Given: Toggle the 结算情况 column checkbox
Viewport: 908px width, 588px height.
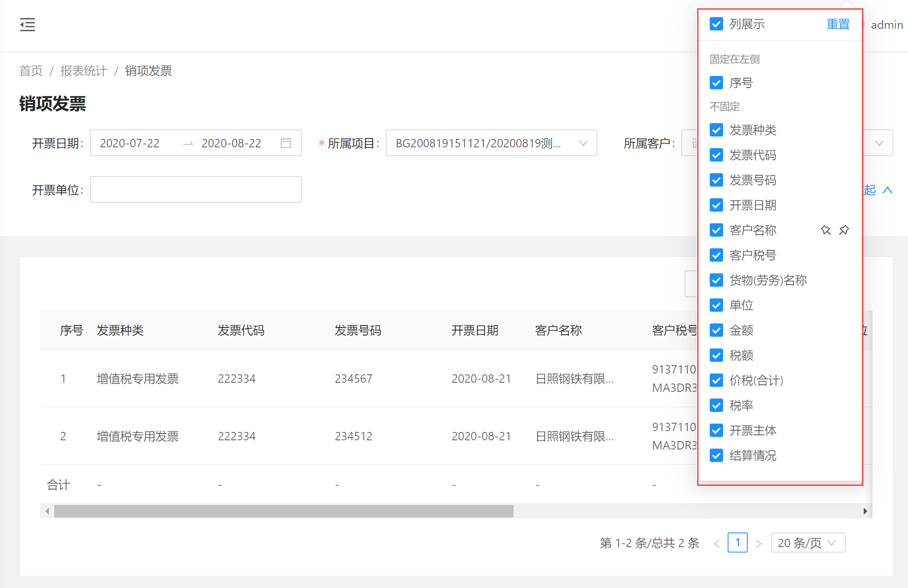Looking at the screenshot, I should click(x=716, y=455).
